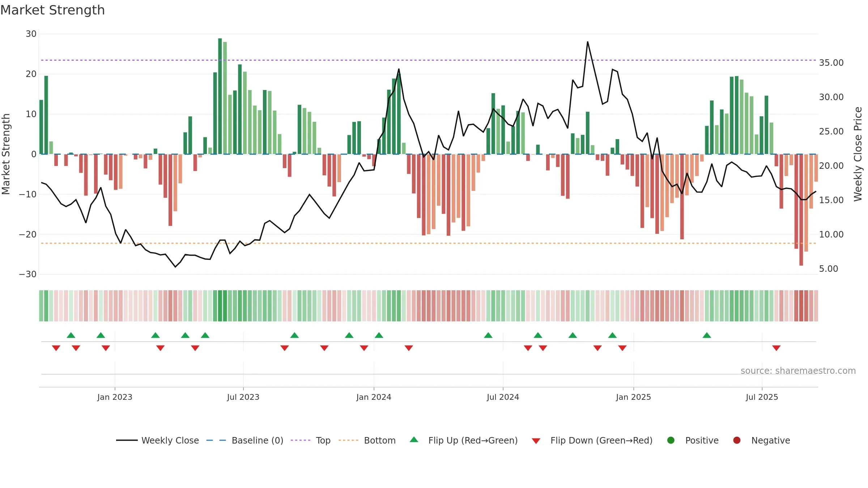Click the −30 tick on the left axis

coord(28,274)
